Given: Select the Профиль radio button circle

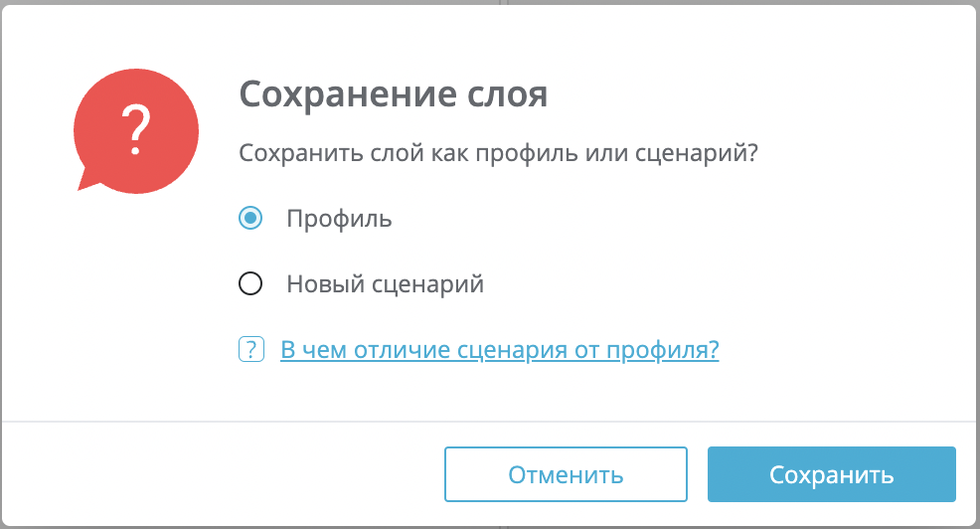Looking at the screenshot, I should click(250, 218).
